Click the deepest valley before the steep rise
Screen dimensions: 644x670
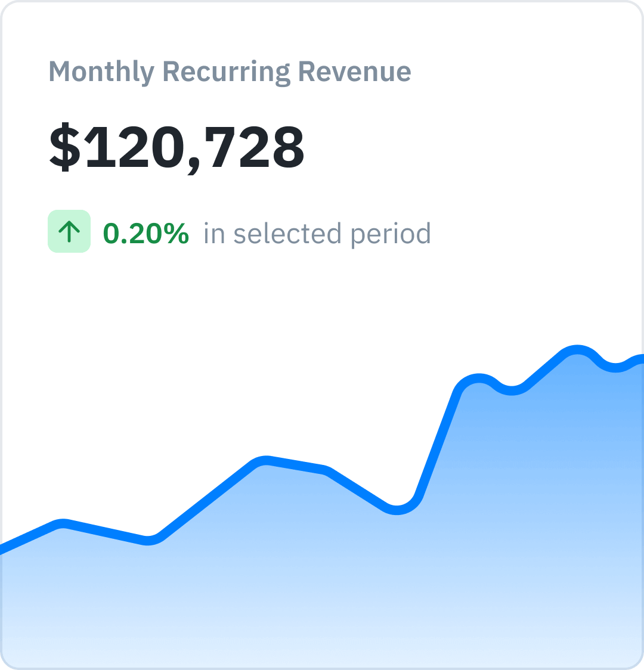(x=397, y=509)
